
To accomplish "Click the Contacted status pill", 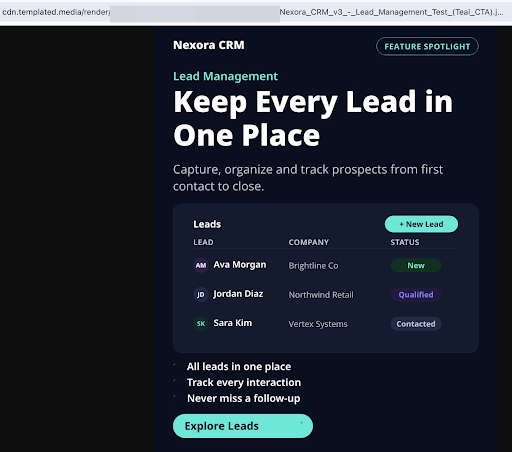I will pyautogui.click(x=416, y=324).
